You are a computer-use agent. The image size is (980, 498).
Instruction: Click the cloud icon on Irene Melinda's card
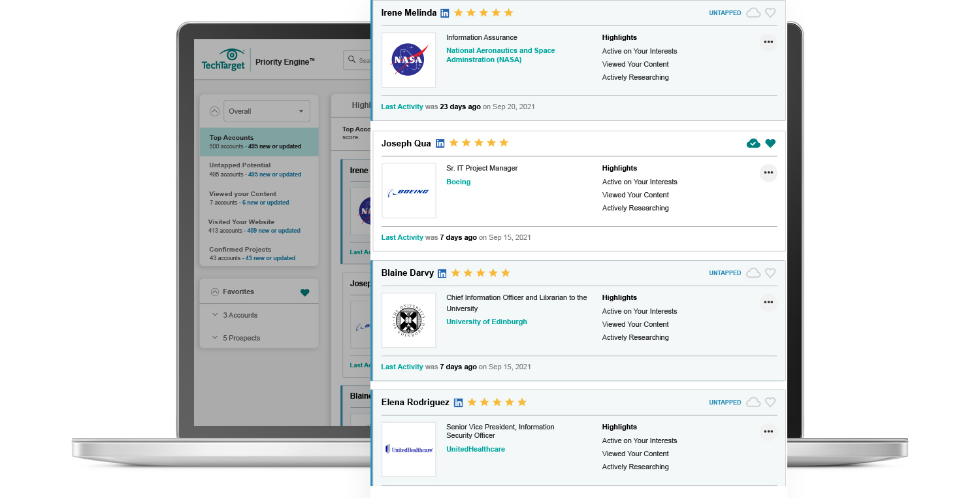coord(753,12)
